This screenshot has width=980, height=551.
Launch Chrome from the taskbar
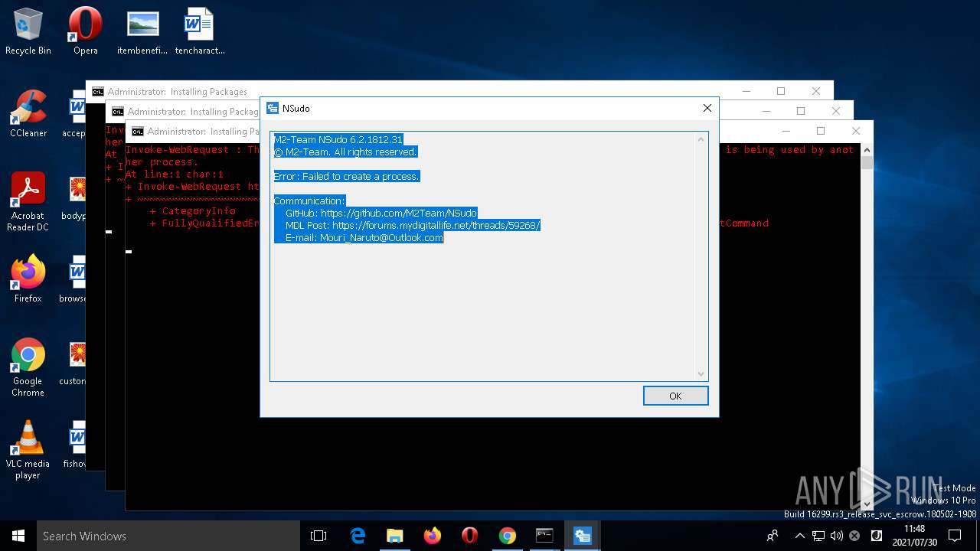[508, 536]
